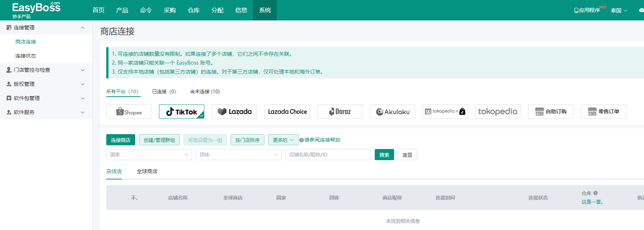Click the 连接商店 button
644x230 pixels.
[121, 140]
